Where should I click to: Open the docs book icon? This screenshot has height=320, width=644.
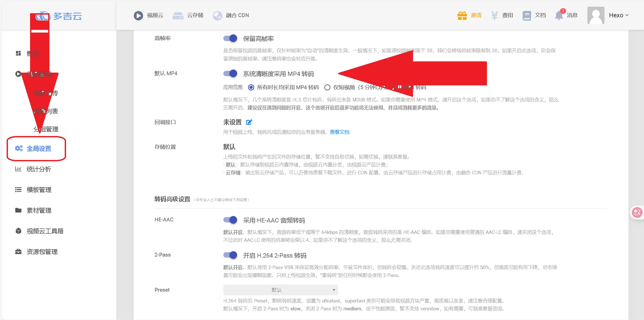[x=527, y=15]
